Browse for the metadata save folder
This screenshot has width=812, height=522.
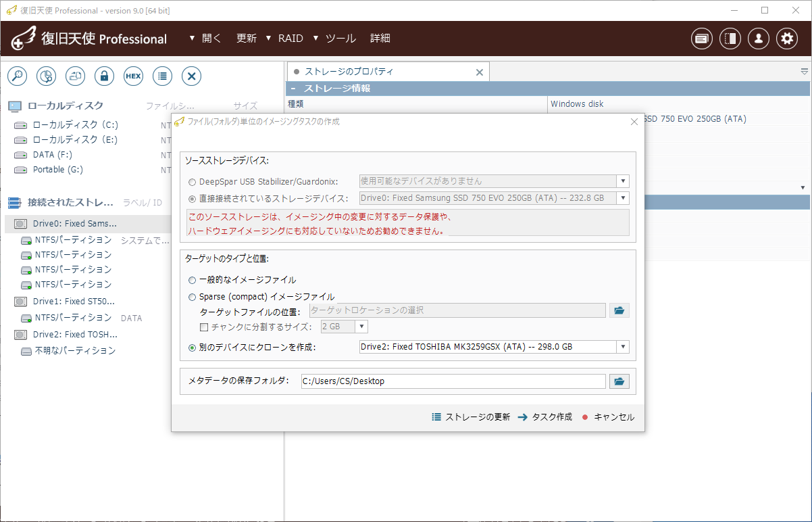619,381
